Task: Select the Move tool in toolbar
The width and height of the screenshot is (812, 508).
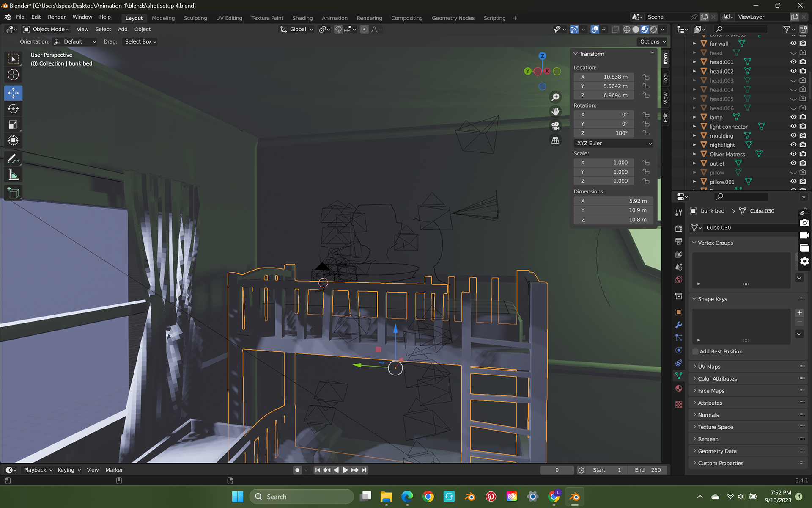Action: click(x=14, y=93)
